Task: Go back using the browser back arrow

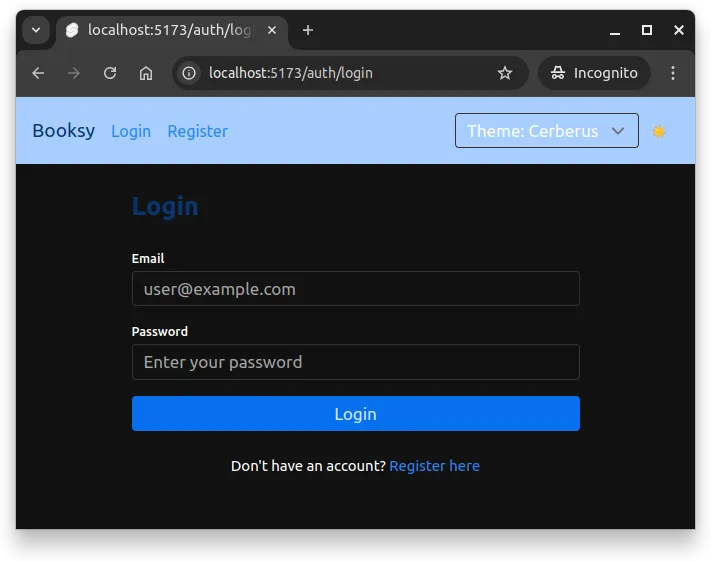Action: 39,73
